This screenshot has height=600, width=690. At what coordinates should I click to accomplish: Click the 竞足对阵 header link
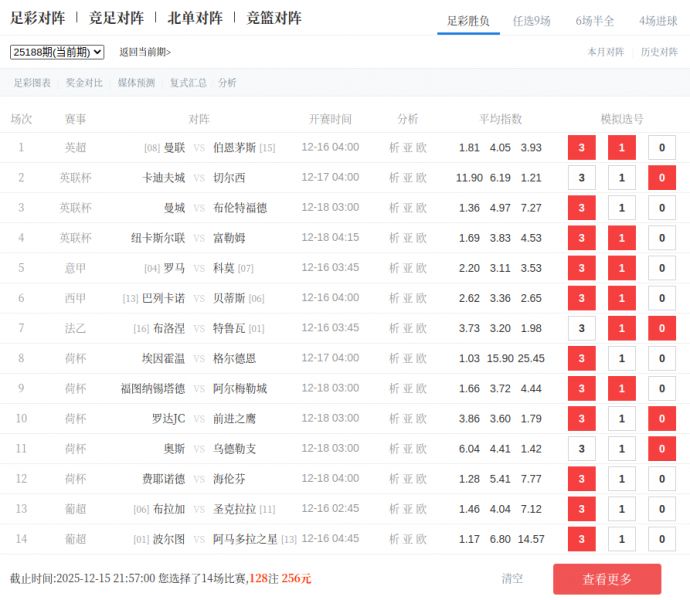point(116,18)
